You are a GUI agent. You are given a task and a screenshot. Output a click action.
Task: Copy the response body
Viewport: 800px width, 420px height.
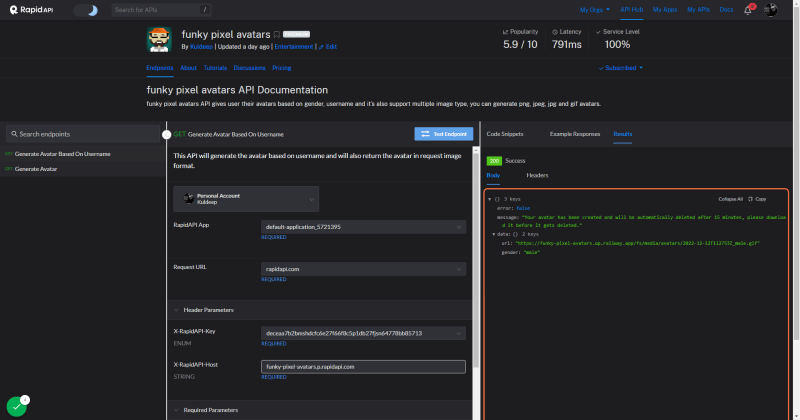(758, 199)
